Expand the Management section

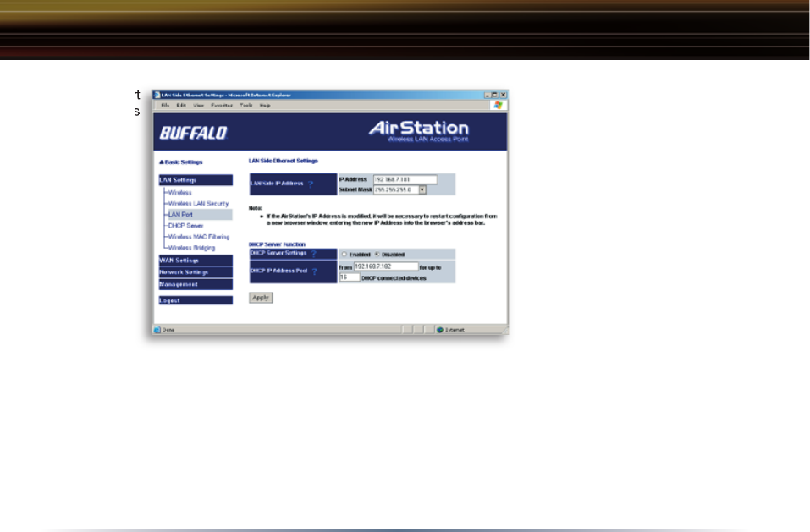(x=196, y=284)
